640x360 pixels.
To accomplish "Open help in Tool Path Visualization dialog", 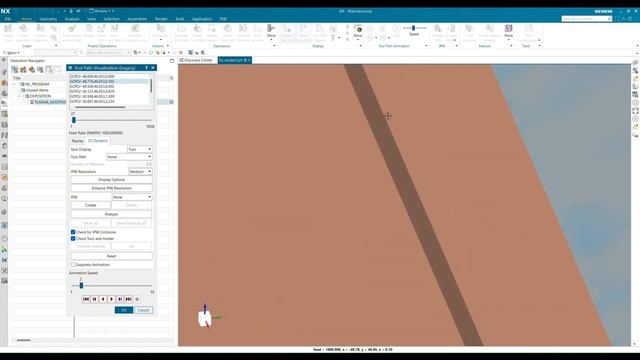I will tap(147, 68).
